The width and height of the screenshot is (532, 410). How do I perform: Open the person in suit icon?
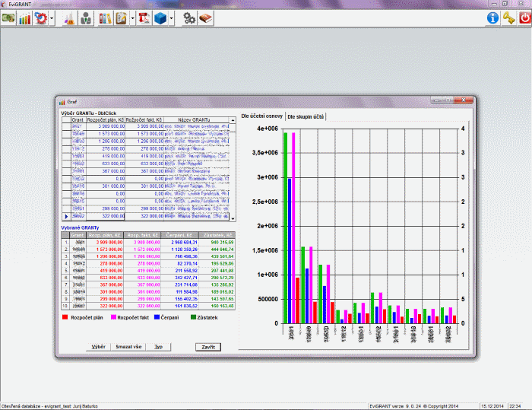(x=86, y=18)
